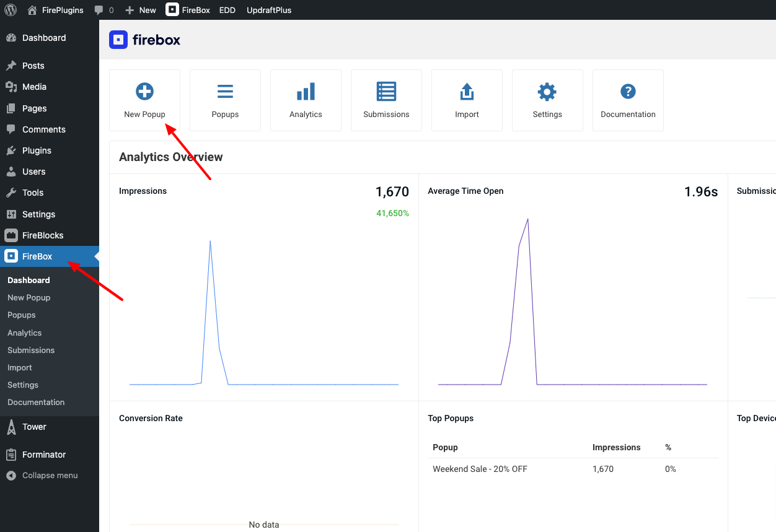Open the Popups list tile

point(225,100)
